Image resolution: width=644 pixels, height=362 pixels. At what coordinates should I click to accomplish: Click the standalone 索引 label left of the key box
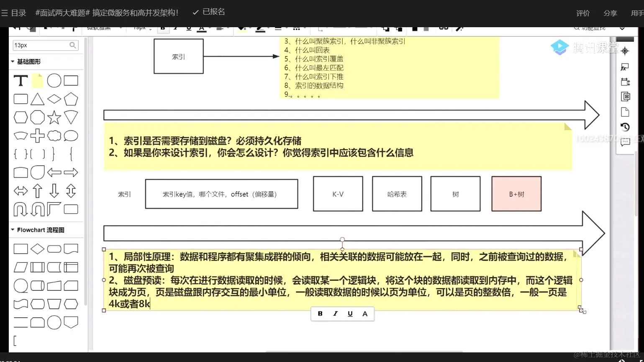point(124,194)
